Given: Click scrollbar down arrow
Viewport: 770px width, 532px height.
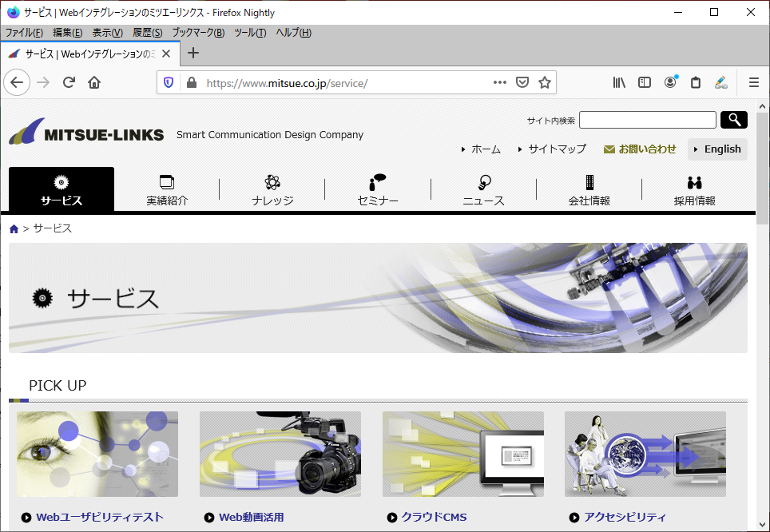Looking at the screenshot, I should click(x=763, y=524).
